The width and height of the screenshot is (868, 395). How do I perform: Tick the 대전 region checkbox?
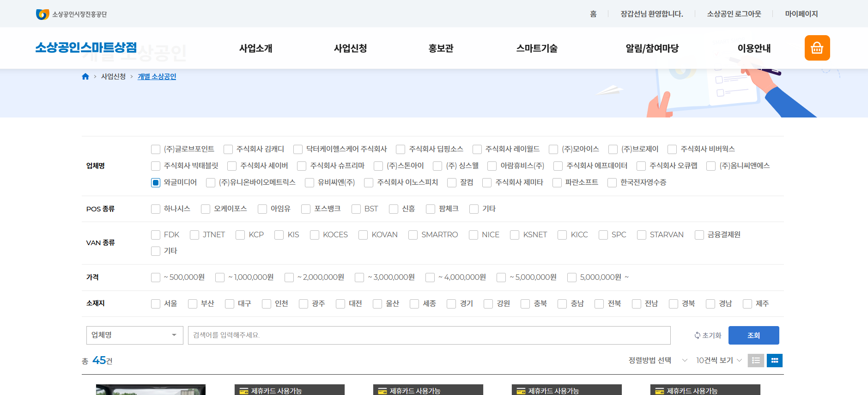pos(340,304)
